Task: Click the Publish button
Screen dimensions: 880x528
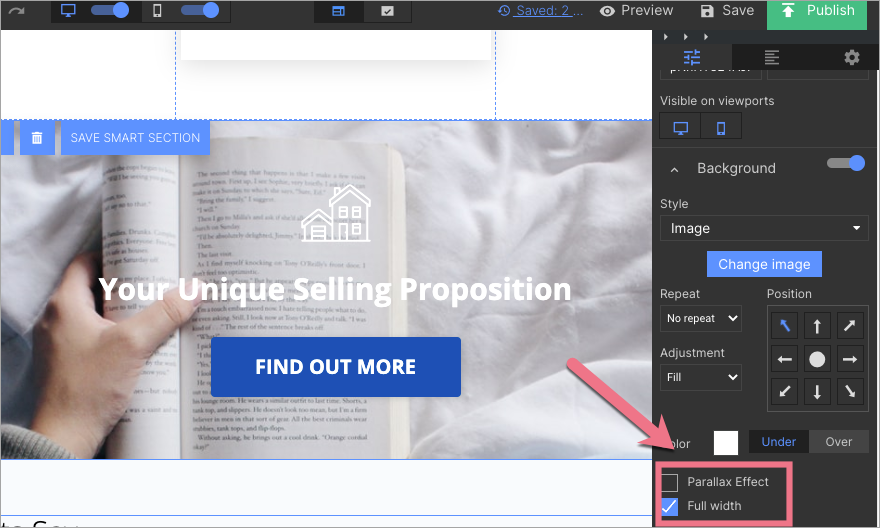Action: (x=817, y=12)
